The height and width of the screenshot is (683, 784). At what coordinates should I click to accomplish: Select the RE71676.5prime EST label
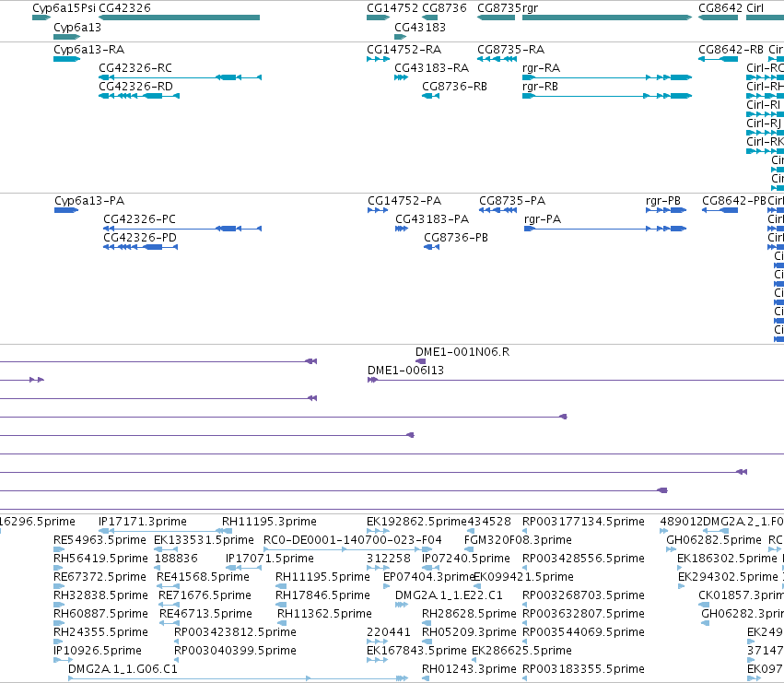tap(205, 595)
